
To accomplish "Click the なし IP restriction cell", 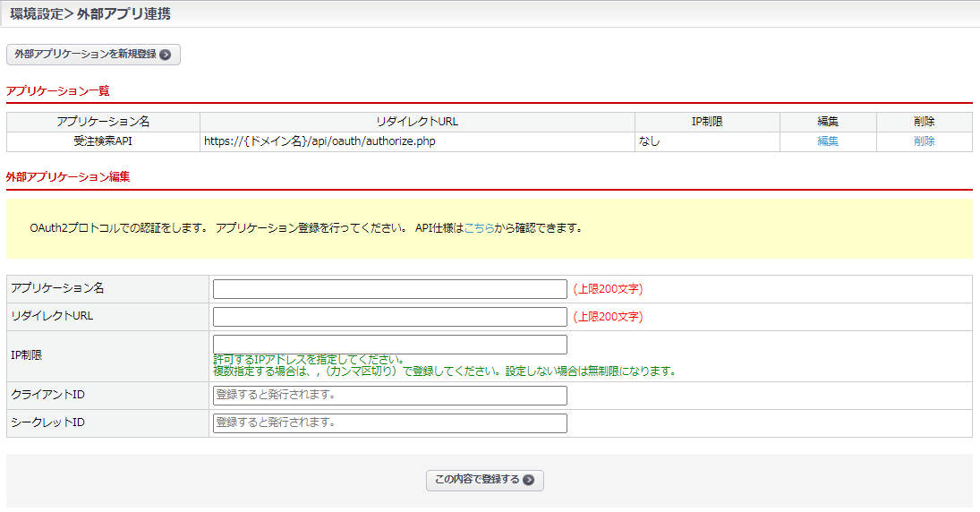I will [x=649, y=141].
